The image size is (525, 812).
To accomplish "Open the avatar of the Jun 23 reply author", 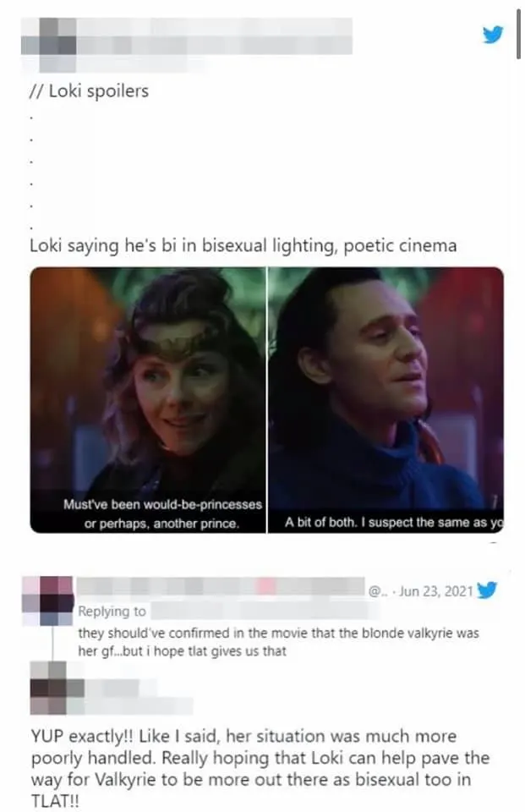I will 49,600.
